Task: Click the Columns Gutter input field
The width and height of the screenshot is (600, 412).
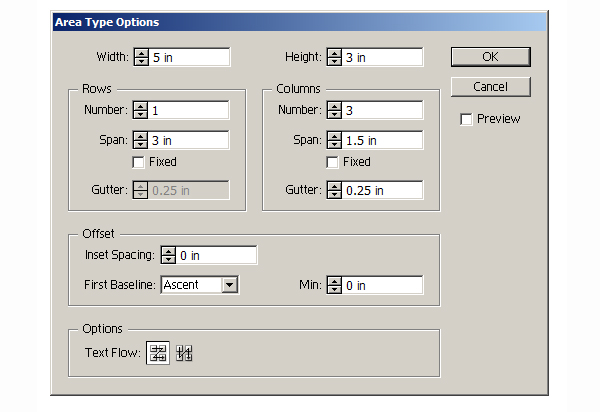Action: (x=383, y=190)
